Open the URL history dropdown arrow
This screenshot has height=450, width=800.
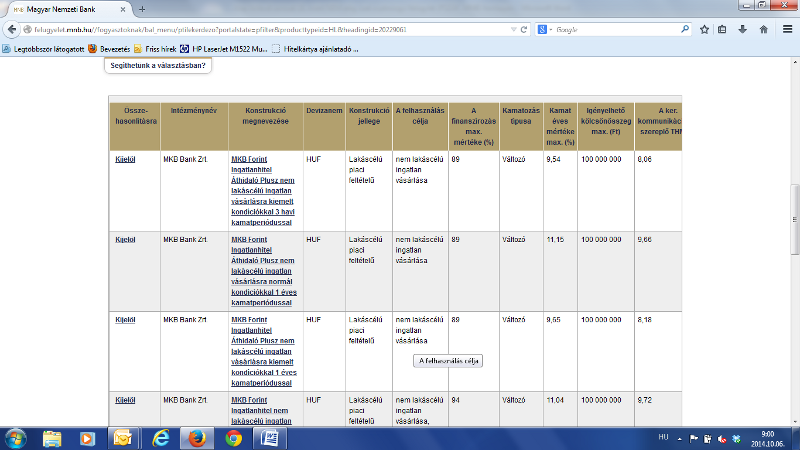pyautogui.click(x=513, y=30)
